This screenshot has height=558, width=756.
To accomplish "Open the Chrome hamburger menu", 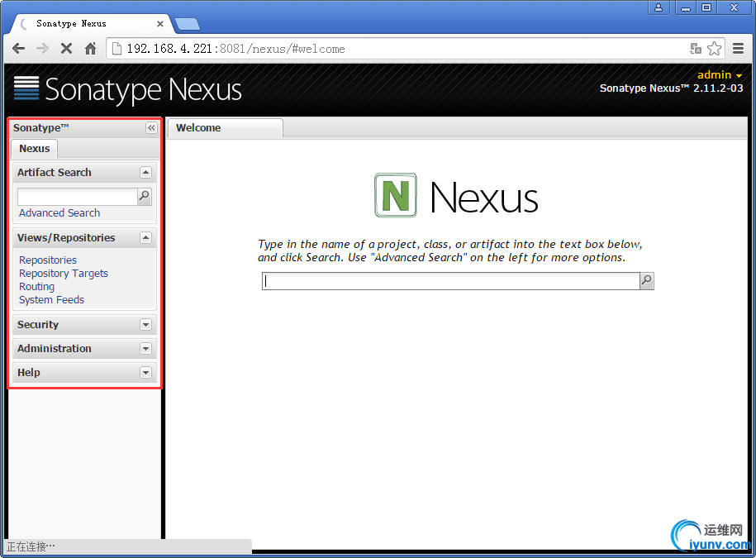I will coord(738,49).
